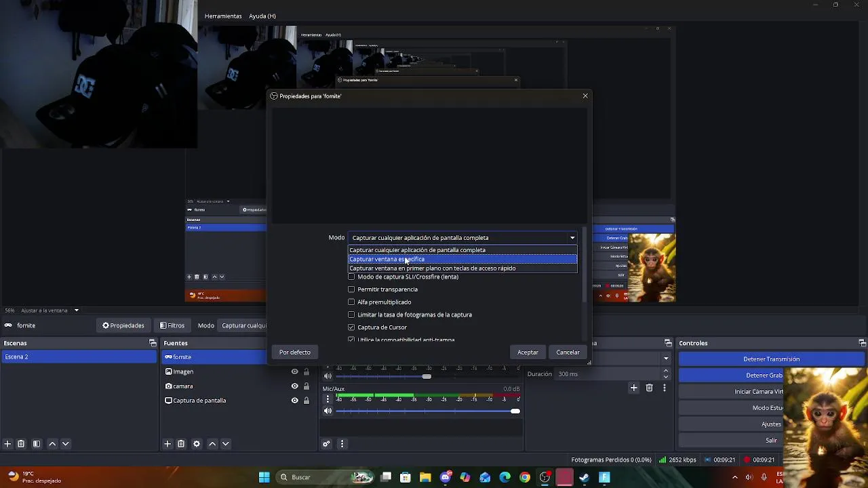Image resolution: width=868 pixels, height=488 pixels.
Task: Open Propiedades in source toolbar
Action: 123,325
